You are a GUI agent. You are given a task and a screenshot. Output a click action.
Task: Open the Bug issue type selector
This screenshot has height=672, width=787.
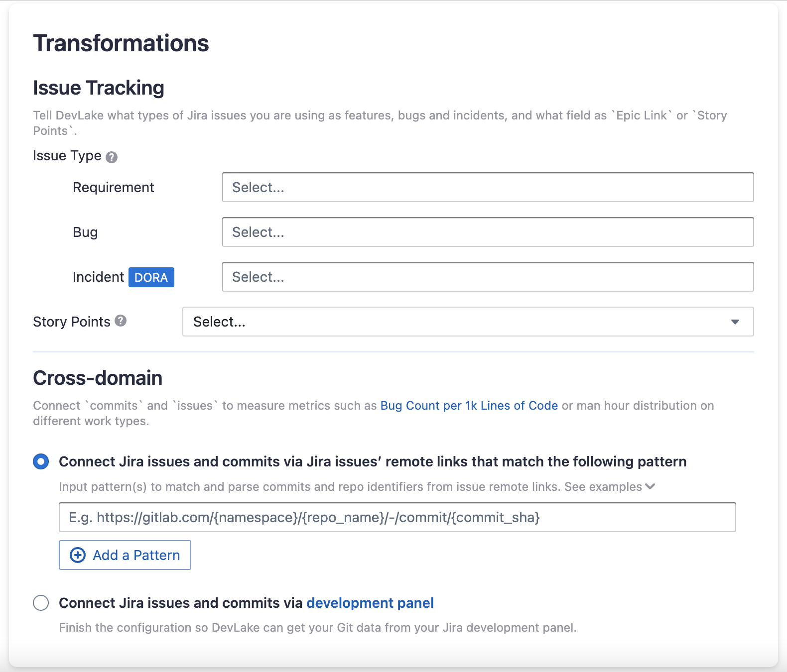(x=487, y=232)
